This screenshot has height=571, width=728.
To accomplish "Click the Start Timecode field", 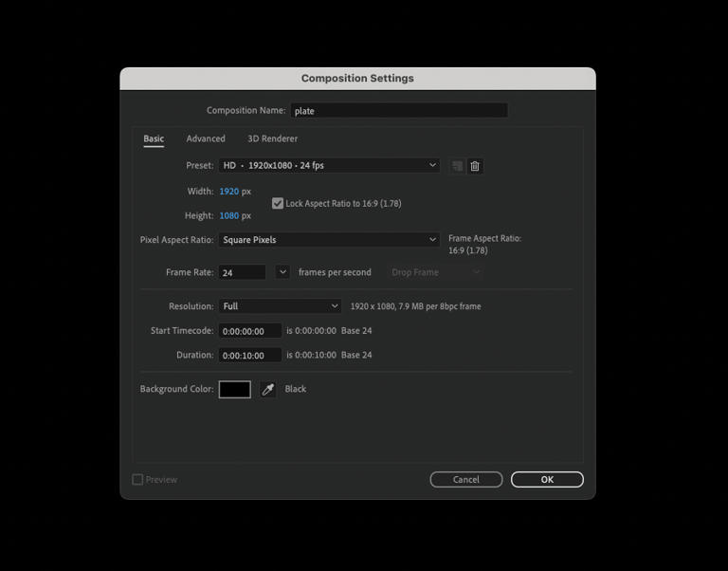I will 250,331.
